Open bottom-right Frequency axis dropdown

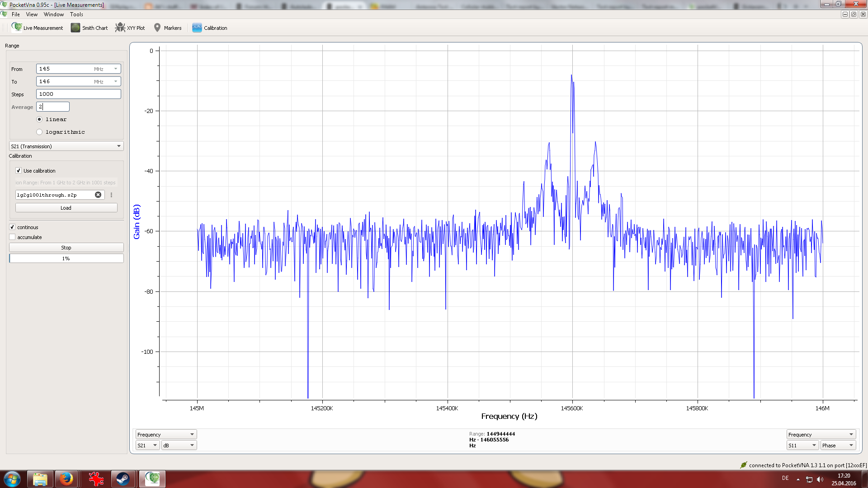pos(821,434)
